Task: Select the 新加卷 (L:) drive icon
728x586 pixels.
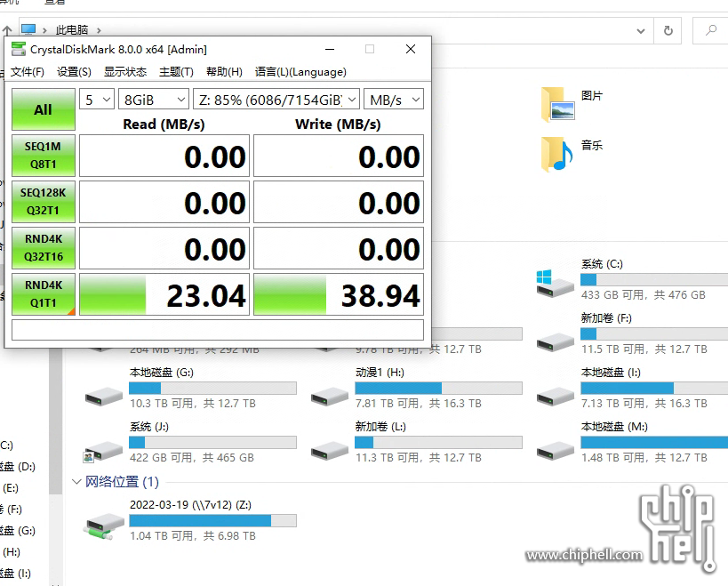Action: point(330,451)
